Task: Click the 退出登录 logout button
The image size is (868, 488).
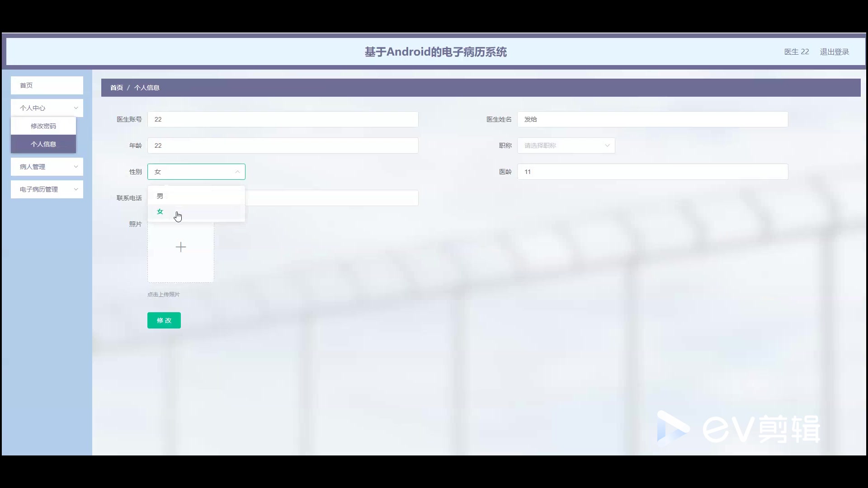Action: (835, 52)
